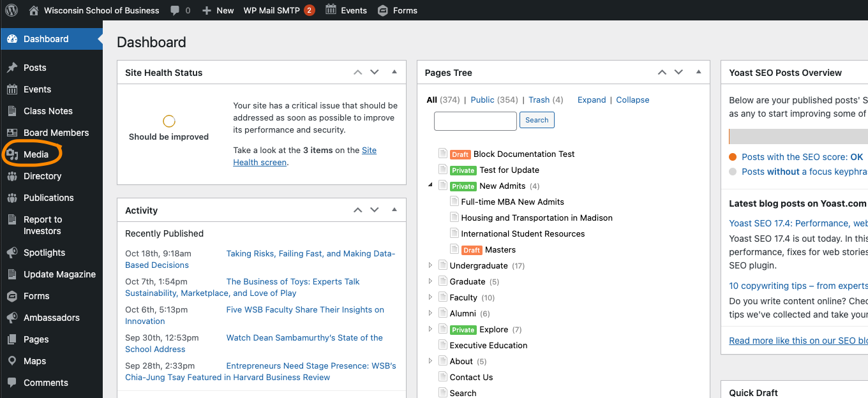Click the Forms icon in the sidebar
Viewport: 868px width, 398px height.
click(12, 296)
